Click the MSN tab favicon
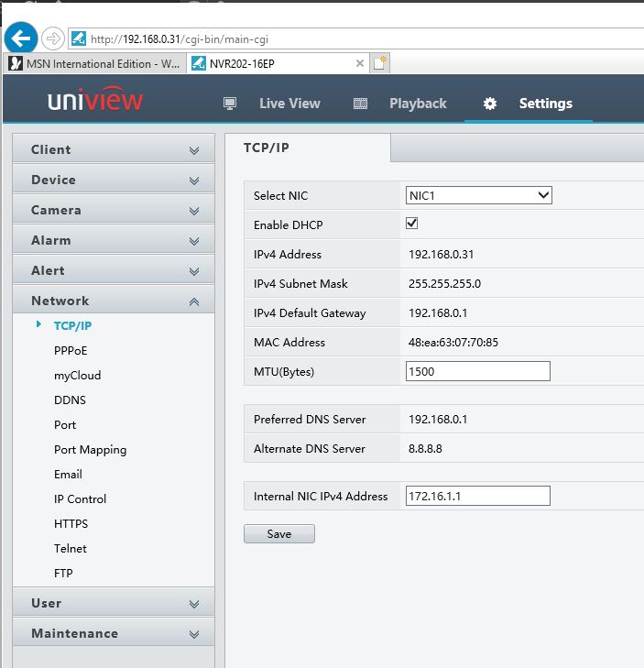This screenshot has height=668, width=644. (16, 63)
